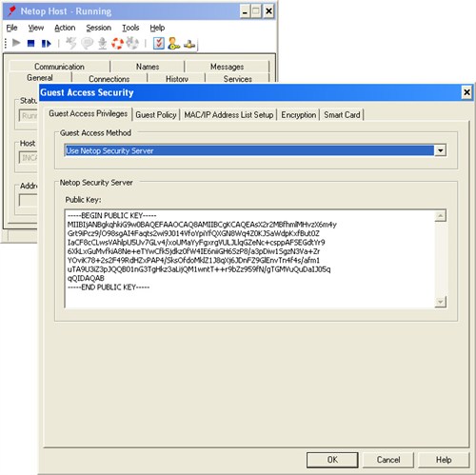Select the General tab in Netop Host
This screenshot has height=475, width=476.
[40, 78]
